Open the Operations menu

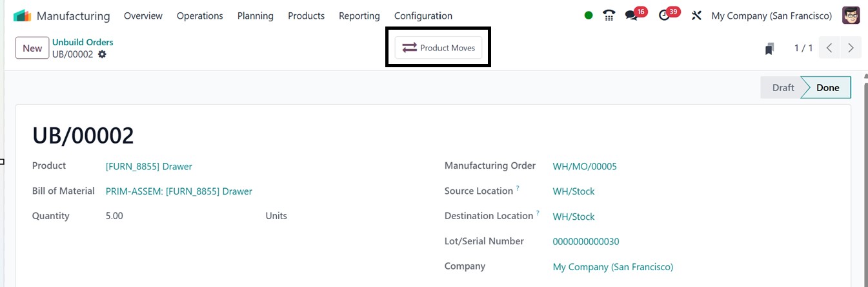(200, 16)
